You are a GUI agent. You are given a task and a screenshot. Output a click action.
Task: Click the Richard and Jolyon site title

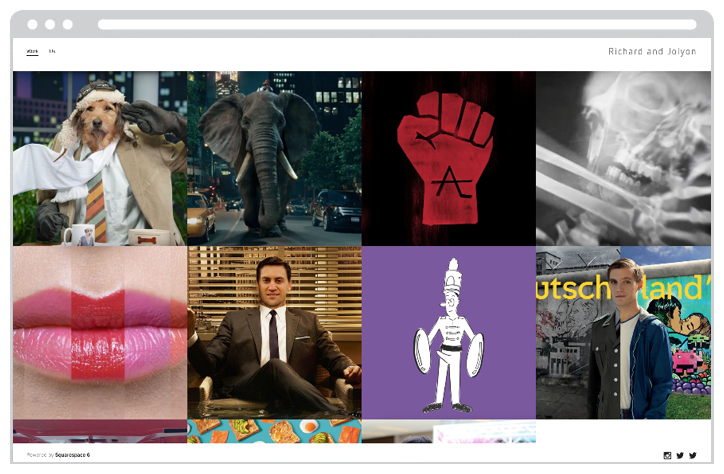click(652, 51)
